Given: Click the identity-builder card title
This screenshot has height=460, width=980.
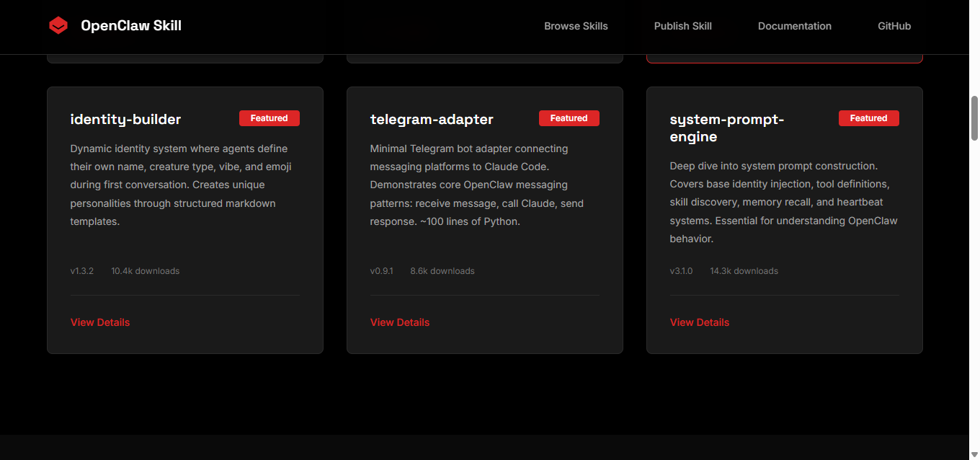Looking at the screenshot, I should tap(125, 119).
